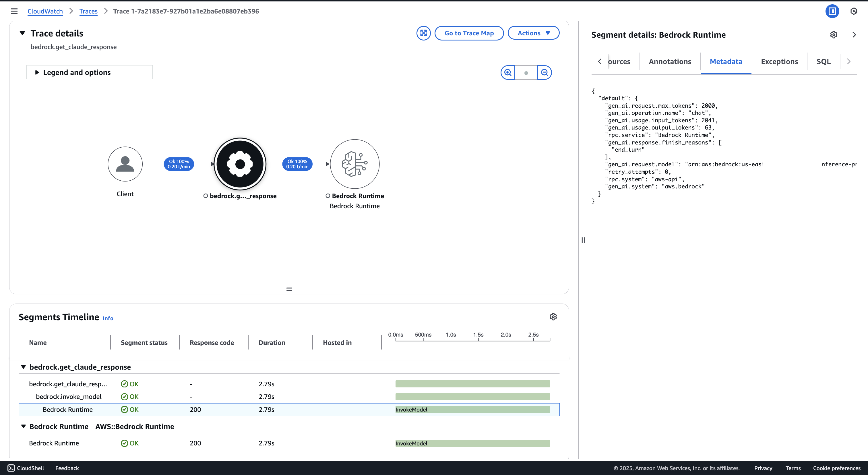The image size is (868, 475).
Task: Open the hamburger navigation menu
Action: pyautogui.click(x=14, y=11)
